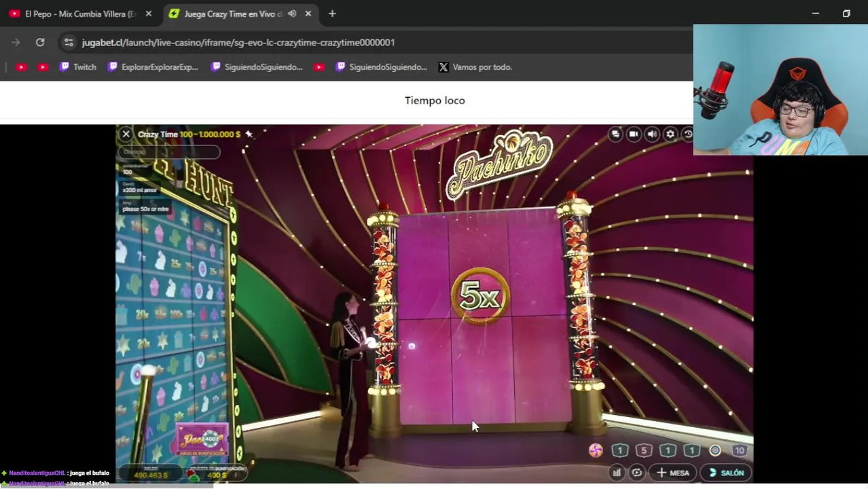Open the statistics bar chart icon
Image resolution: width=868 pixels, height=489 pixels.
coord(617,473)
